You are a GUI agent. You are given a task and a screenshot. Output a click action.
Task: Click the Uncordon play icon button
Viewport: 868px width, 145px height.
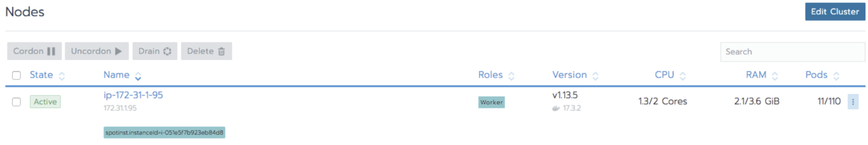pos(97,51)
